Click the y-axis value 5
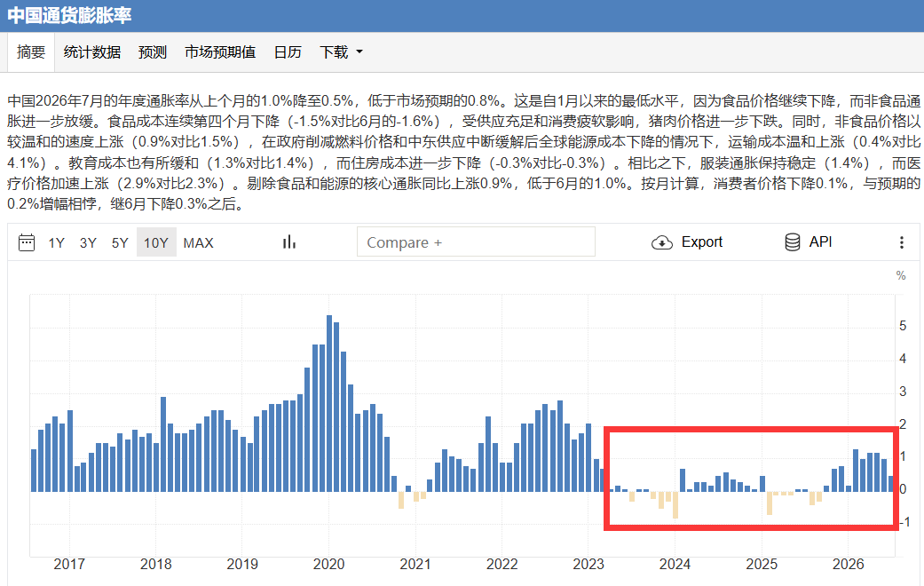The height and width of the screenshot is (586, 924). (x=903, y=326)
